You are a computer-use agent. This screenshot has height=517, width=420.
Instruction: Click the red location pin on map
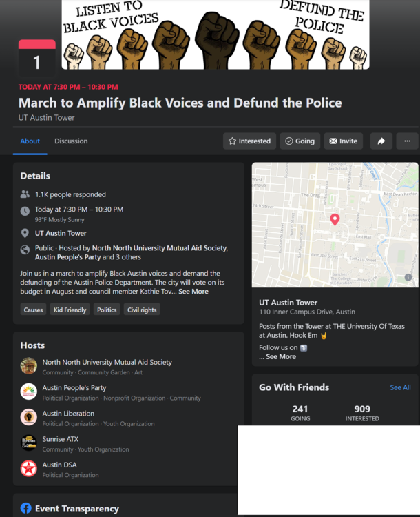[x=335, y=220]
